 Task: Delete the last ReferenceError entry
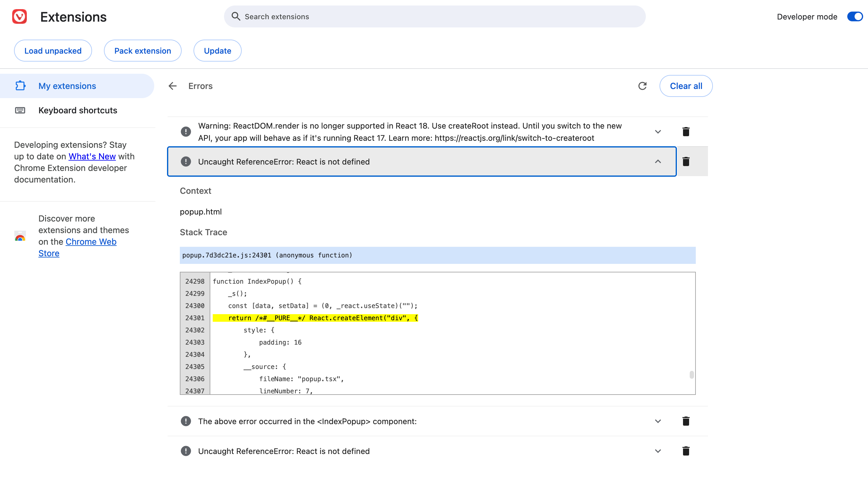point(686,451)
